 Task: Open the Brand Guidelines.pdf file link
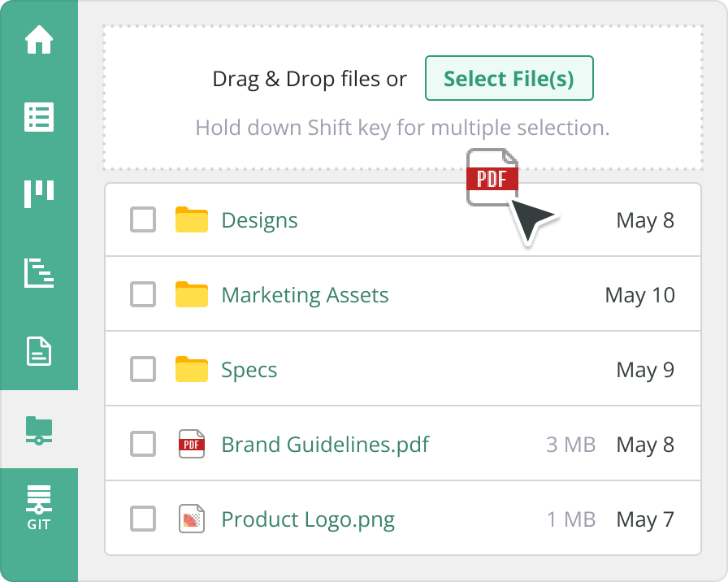(x=325, y=445)
